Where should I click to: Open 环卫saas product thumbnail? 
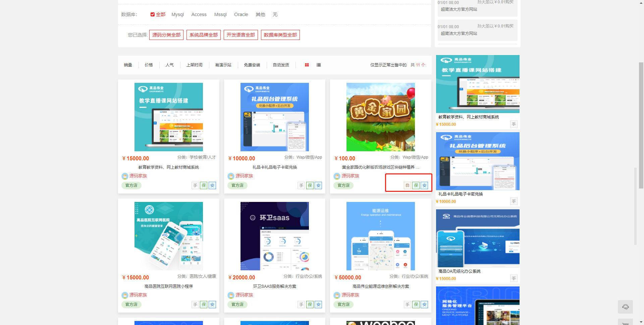tap(275, 236)
